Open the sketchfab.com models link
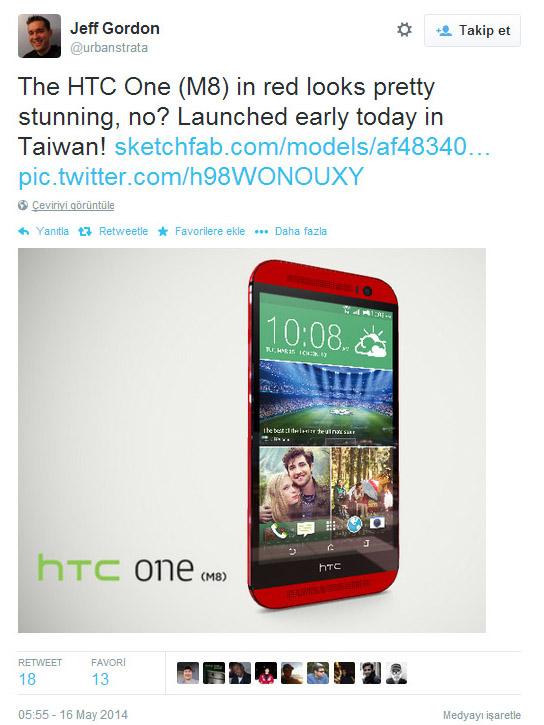Screen dimensions: 544x725 pos(302,147)
